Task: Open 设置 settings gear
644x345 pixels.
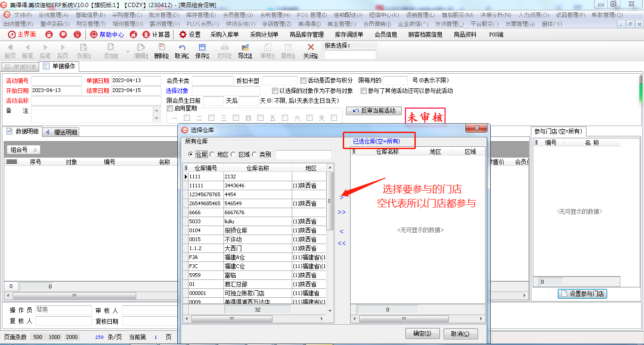Action: click(x=190, y=34)
